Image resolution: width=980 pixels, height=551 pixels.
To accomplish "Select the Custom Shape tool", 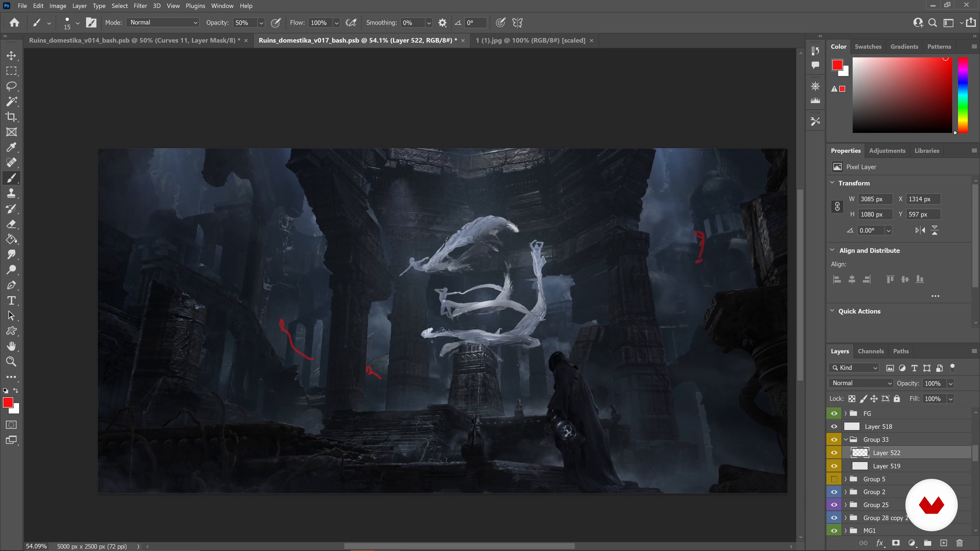I will 11,331.
